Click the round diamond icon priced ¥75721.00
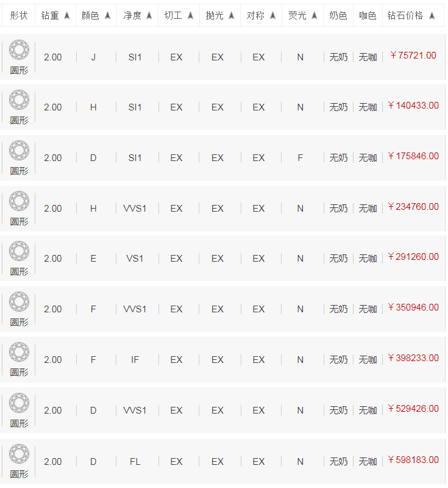The width and height of the screenshot is (448, 488). (19, 50)
